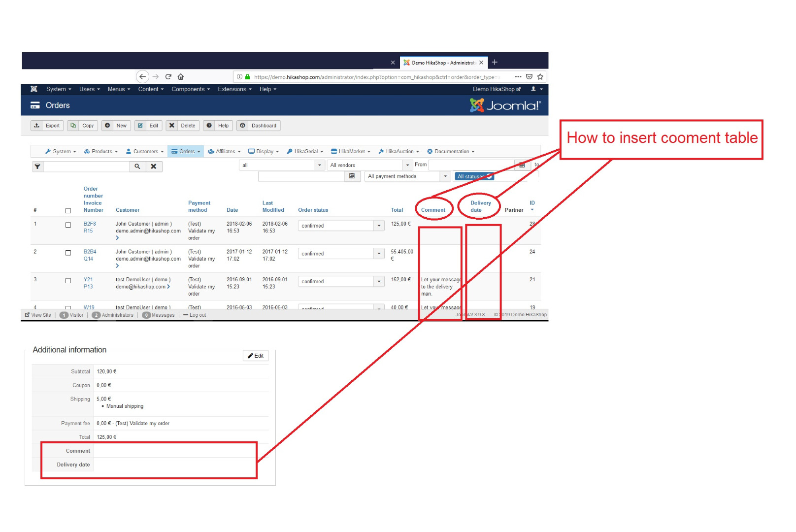The image size is (796, 532).
Task: Click the arrow after demo@hikashop.com in row Y21
Action: (168, 287)
